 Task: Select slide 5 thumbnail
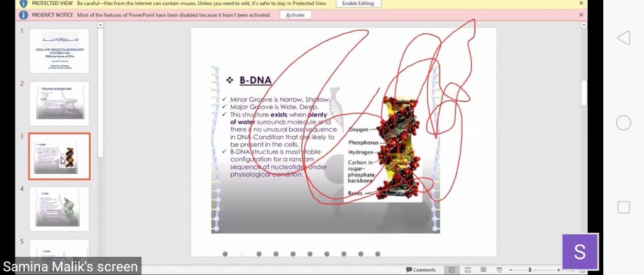59,250
